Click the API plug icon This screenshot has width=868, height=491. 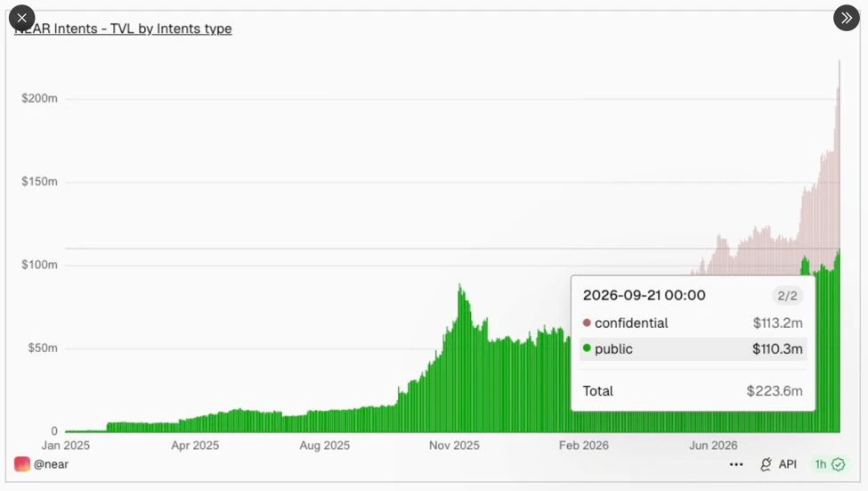767,464
